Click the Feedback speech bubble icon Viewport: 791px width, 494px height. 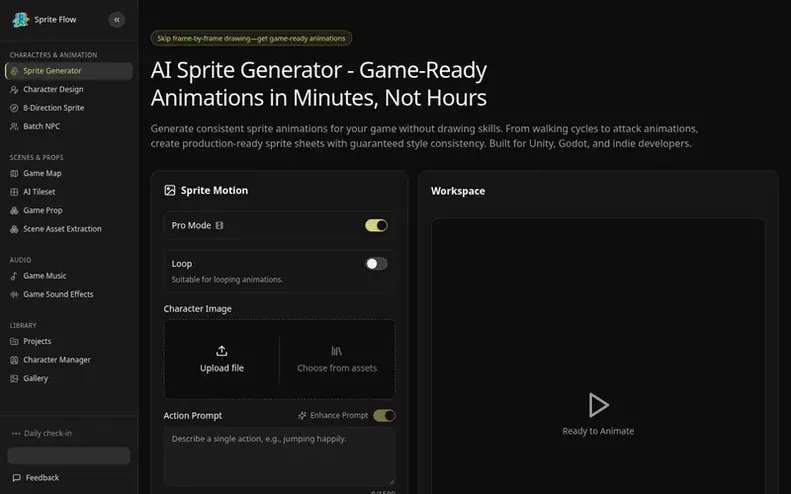(x=17, y=478)
